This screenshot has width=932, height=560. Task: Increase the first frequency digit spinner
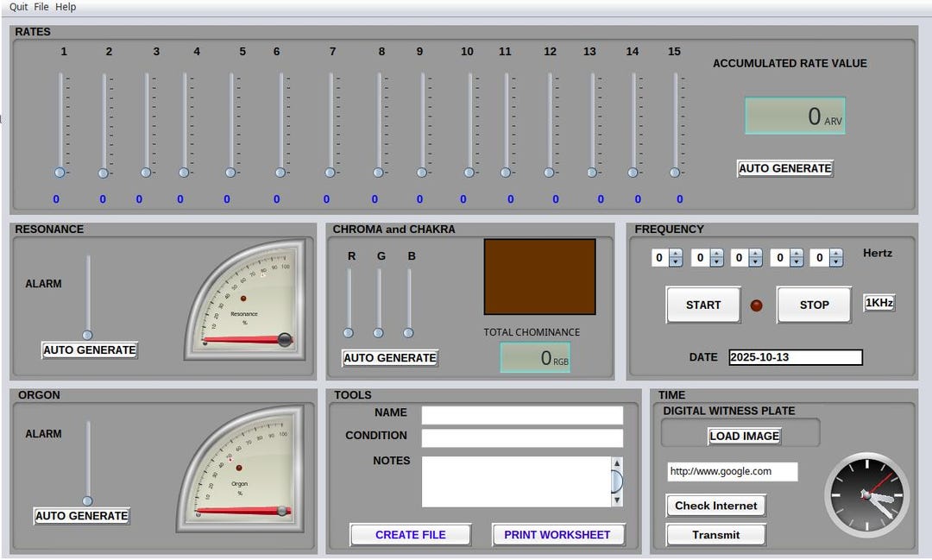[x=676, y=253]
